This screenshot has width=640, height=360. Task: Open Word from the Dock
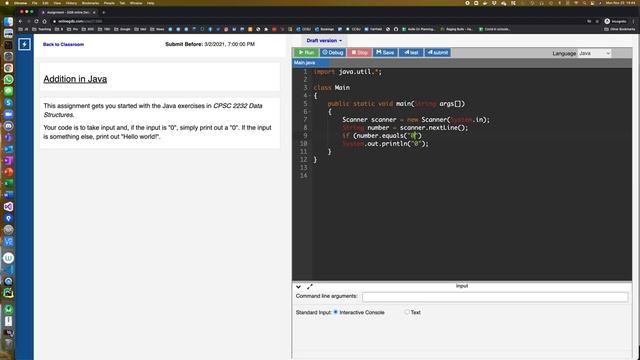8,195
